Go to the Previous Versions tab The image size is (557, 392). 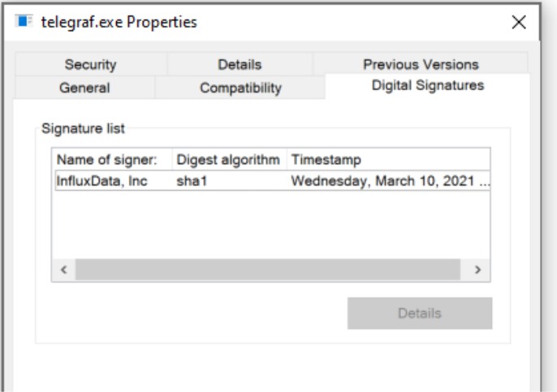point(421,64)
